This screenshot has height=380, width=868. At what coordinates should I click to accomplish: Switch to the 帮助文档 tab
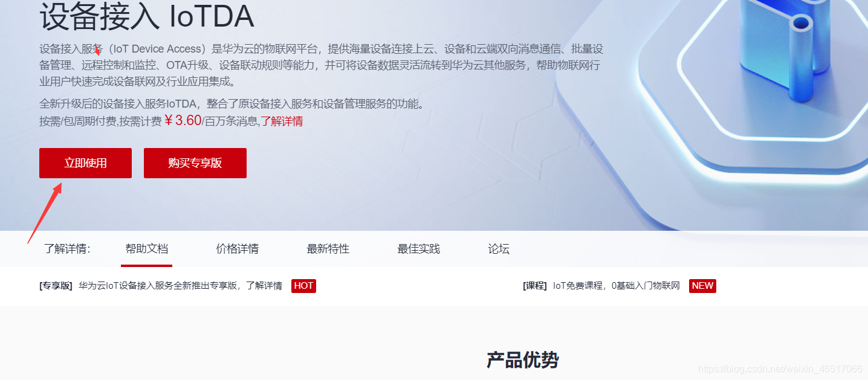coord(146,249)
